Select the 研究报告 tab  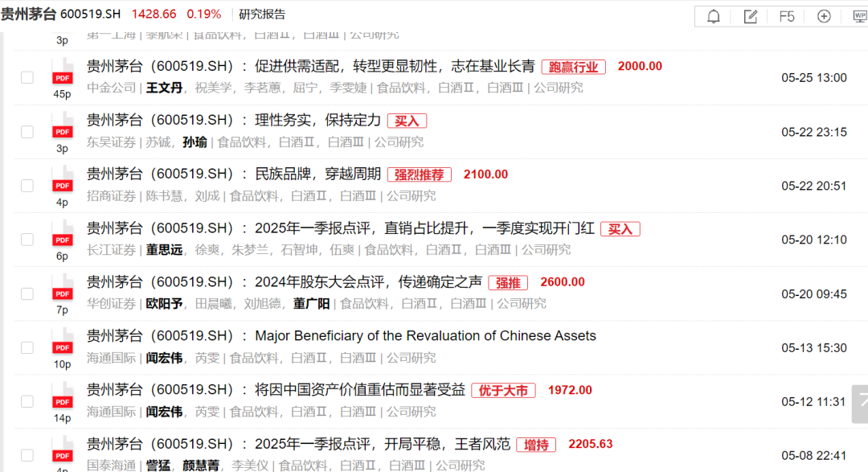pos(262,14)
